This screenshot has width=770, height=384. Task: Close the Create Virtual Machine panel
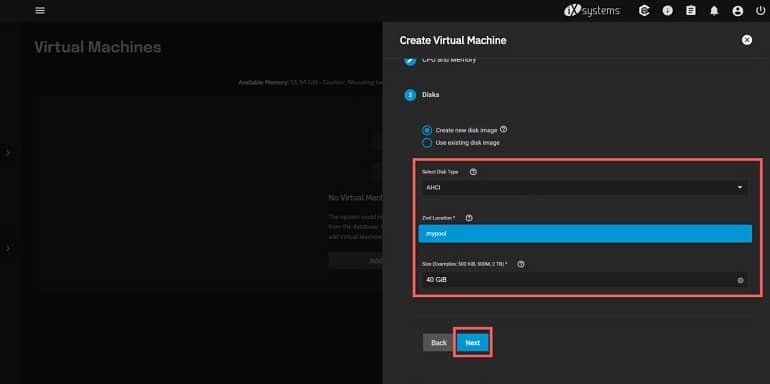pyautogui.click(x=746, y=40)
